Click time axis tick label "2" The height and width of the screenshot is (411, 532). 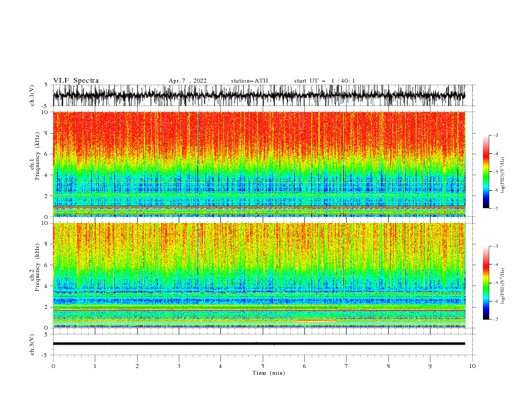coord(137,366)
